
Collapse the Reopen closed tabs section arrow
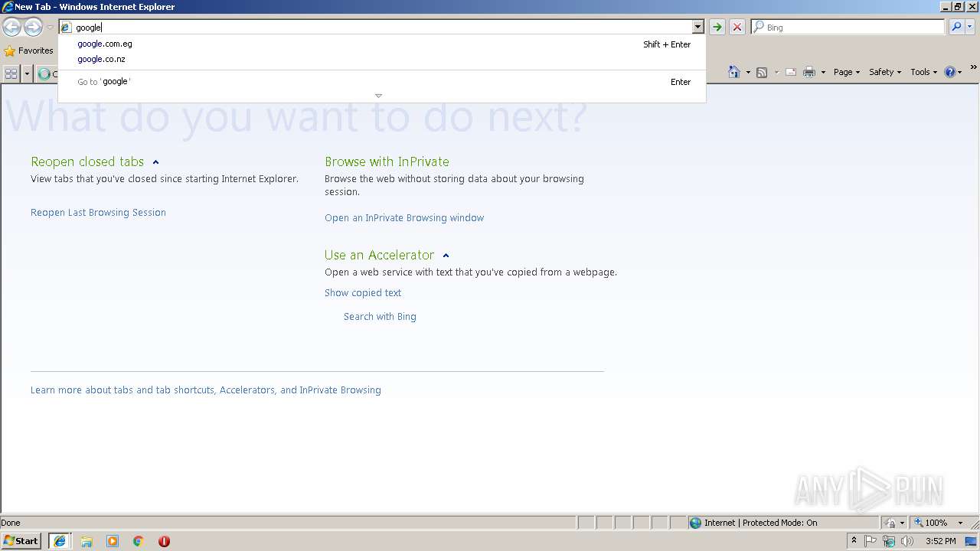pyautogui.click(x=155, y=162)
